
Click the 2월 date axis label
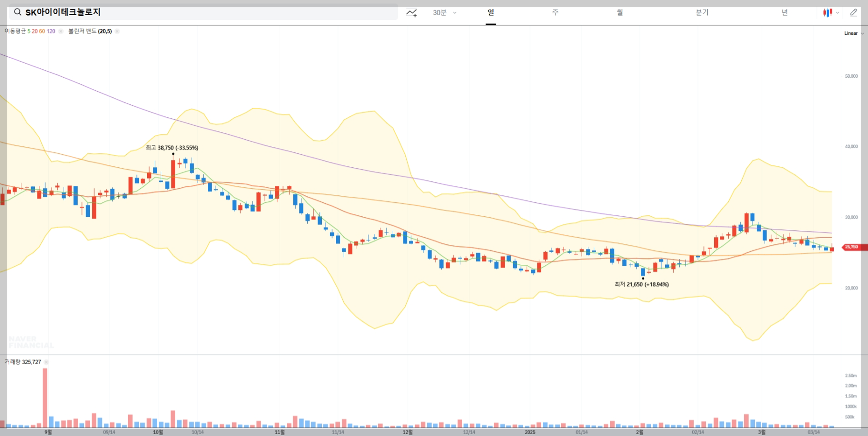(640, 432)
